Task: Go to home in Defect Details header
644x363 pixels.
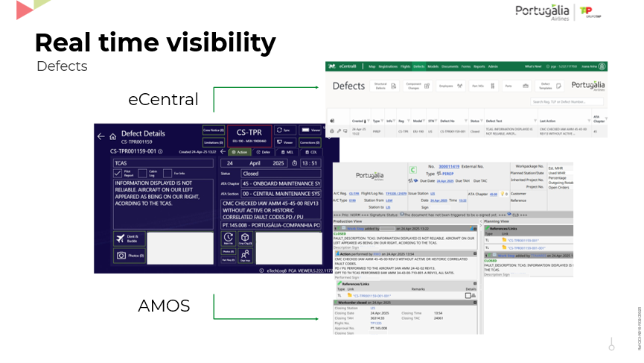Action: coord(112,136)
